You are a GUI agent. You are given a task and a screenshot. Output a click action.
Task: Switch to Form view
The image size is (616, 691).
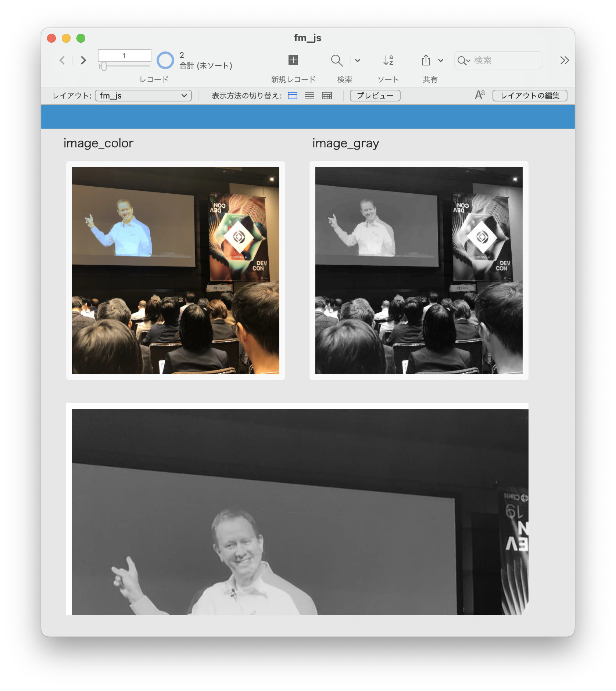[293, 96]
